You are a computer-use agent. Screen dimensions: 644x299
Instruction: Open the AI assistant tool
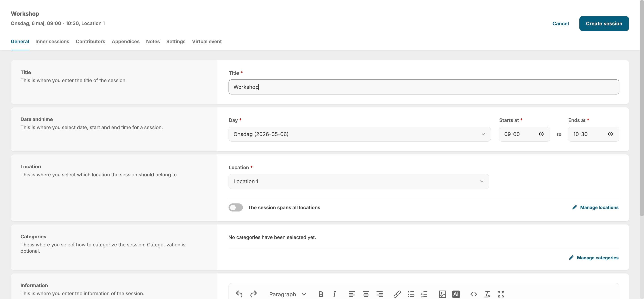pos(456,294)
